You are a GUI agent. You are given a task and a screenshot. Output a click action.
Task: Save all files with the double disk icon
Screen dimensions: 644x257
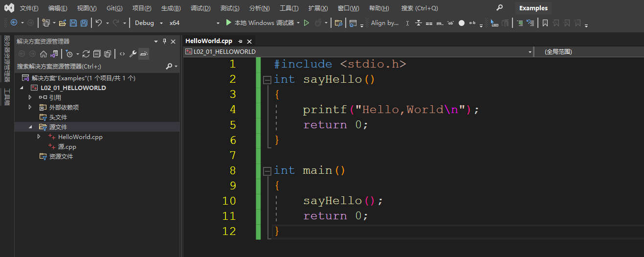[84, 23]
